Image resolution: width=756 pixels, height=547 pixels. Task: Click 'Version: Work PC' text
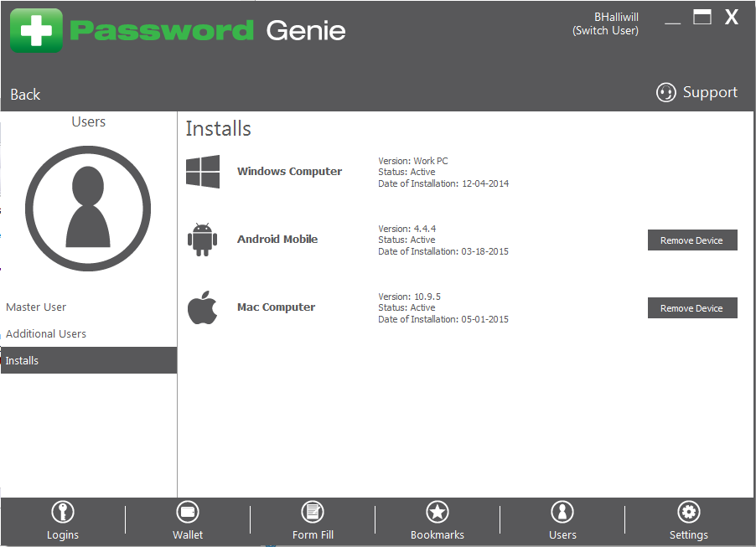pos(412,161)
